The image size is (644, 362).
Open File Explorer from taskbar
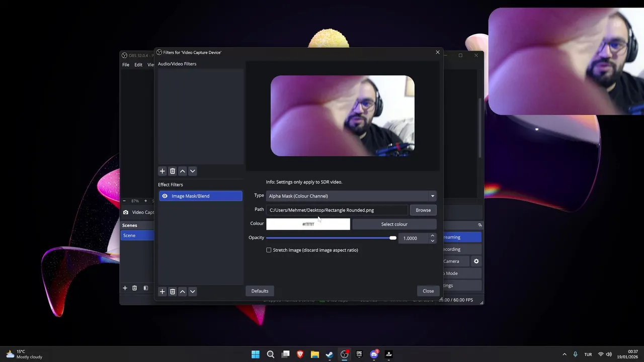pos(315,354)
